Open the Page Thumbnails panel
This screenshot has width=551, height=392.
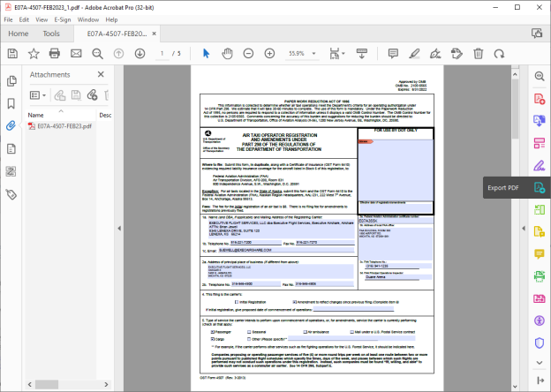point(11,81)
